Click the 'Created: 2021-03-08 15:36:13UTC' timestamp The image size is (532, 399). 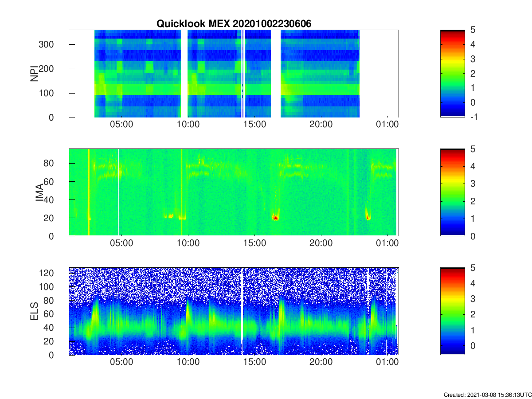[487, 395]
